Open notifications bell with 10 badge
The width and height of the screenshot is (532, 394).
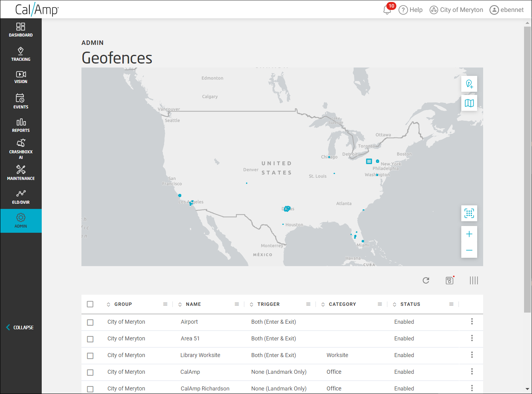pyautogui.click(x=387, y=10)
